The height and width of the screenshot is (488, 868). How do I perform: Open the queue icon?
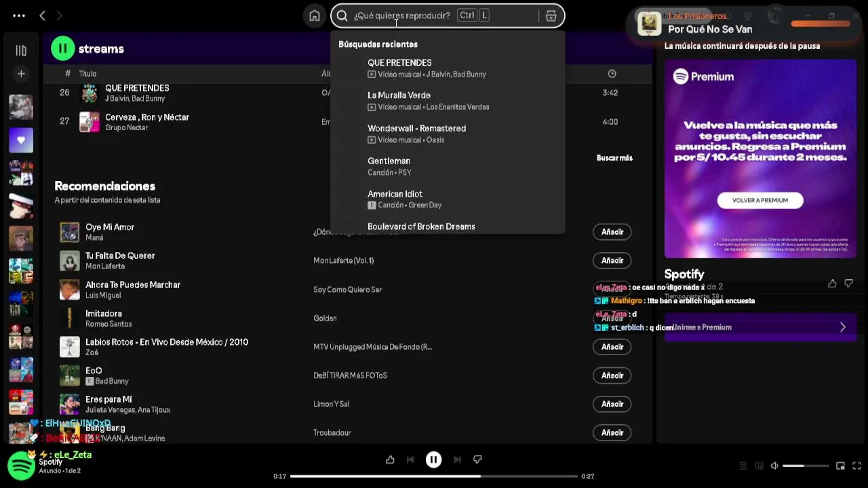743,466
